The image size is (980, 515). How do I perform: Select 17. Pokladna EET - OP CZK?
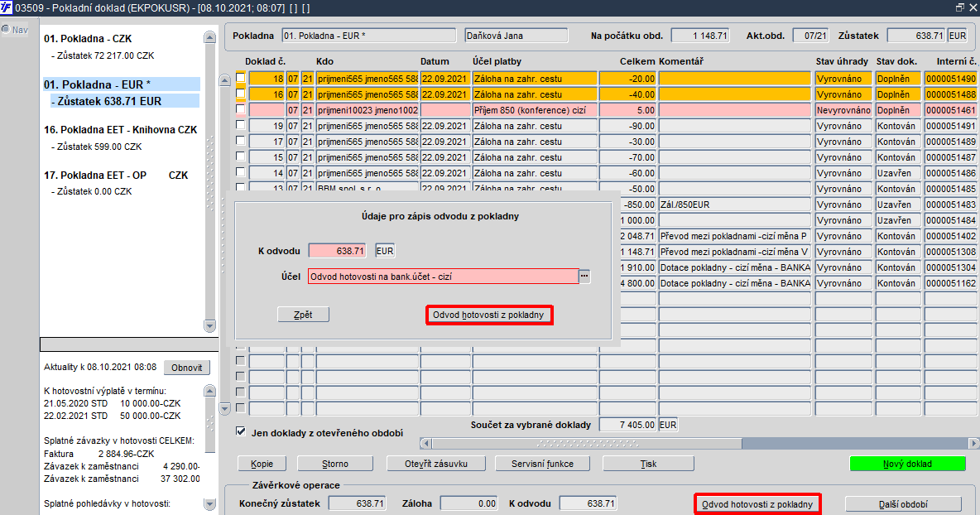click(116, 176)
